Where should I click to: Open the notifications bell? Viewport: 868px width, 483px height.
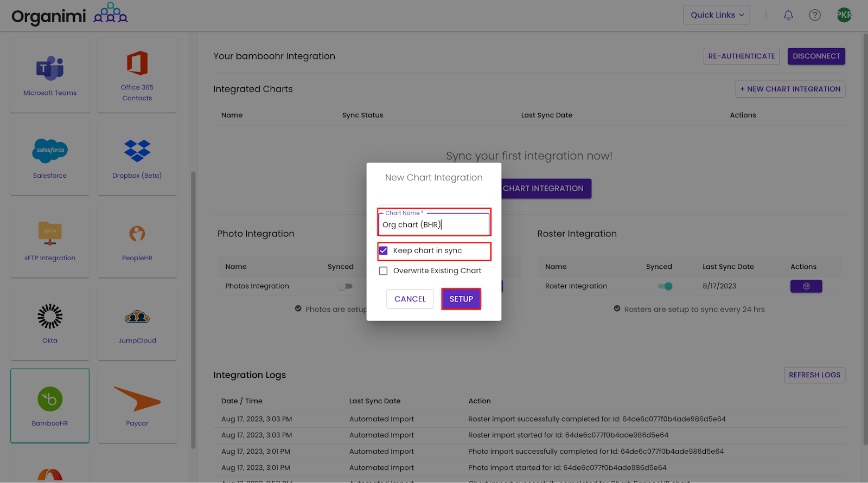point(788,15)
